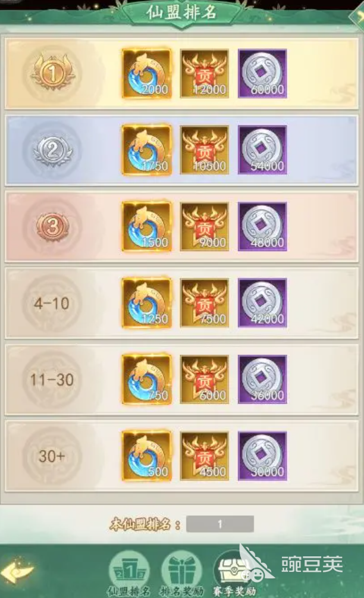Image resolution: width=364 pixels, height=598 pixels.
Task: Click the 本仙盟排名 value field
Action: pos(220,524)
